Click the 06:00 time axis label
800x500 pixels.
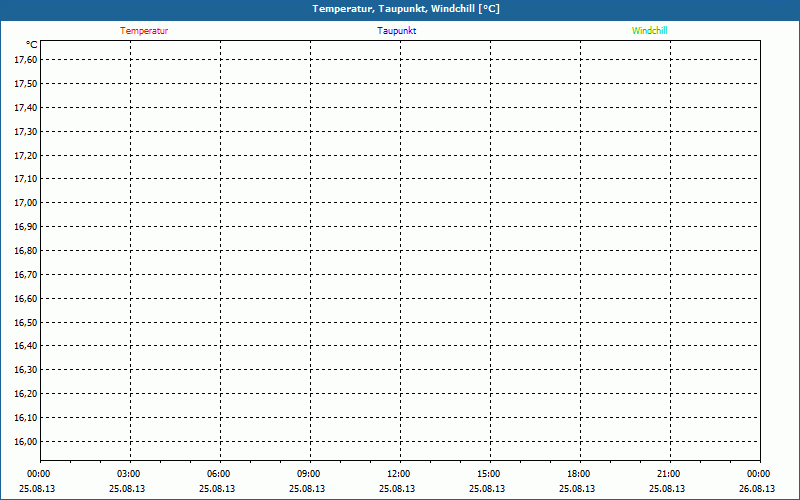tap(218, 474)
